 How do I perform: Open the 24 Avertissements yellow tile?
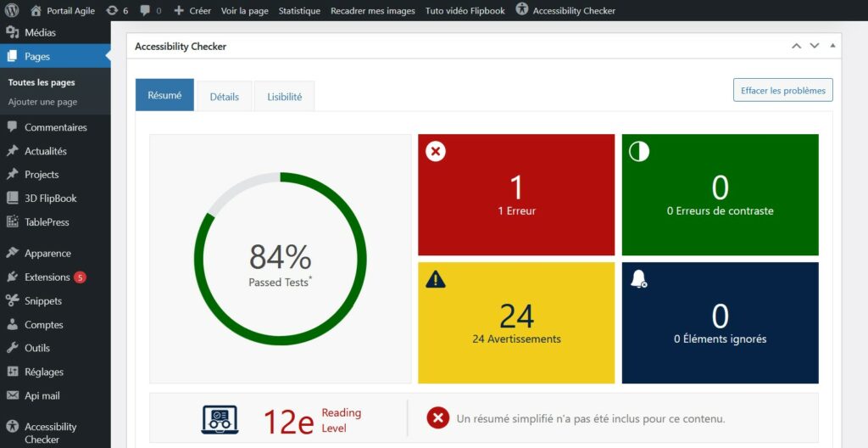click(x=516, y=322)
